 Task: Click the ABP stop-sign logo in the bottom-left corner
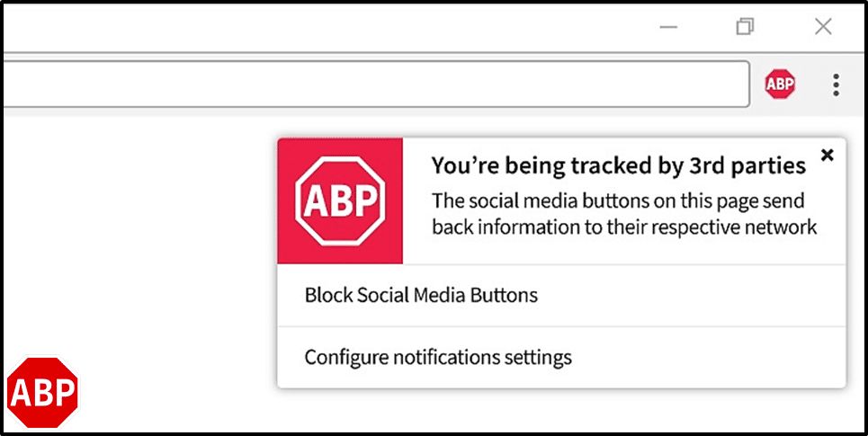[42, 393]
